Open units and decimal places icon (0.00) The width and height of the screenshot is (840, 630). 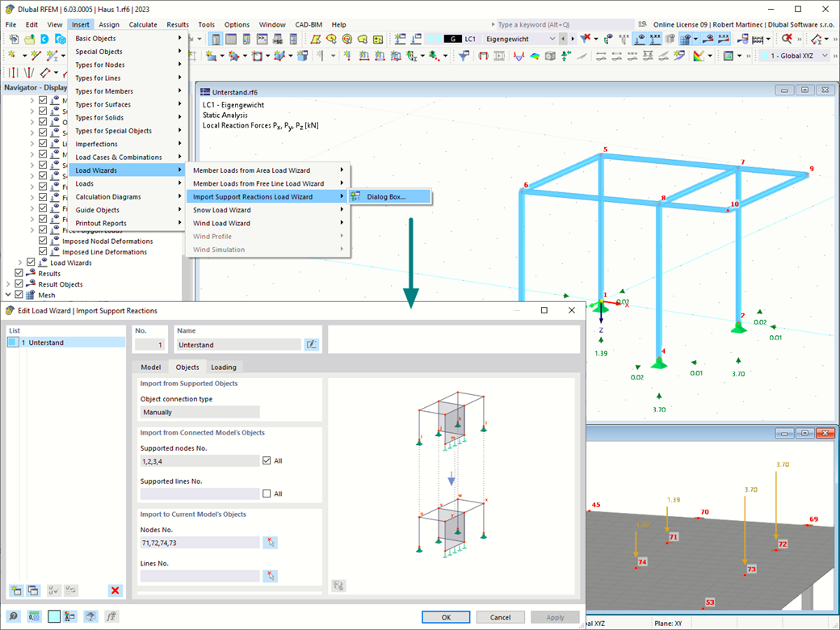pyautogui.click(x=34, y=616)
